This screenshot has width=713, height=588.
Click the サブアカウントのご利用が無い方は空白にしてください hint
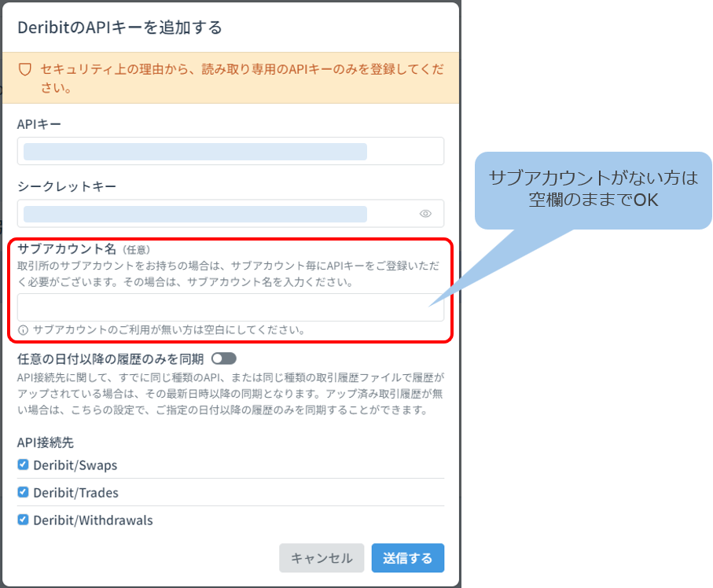[169, 329]
